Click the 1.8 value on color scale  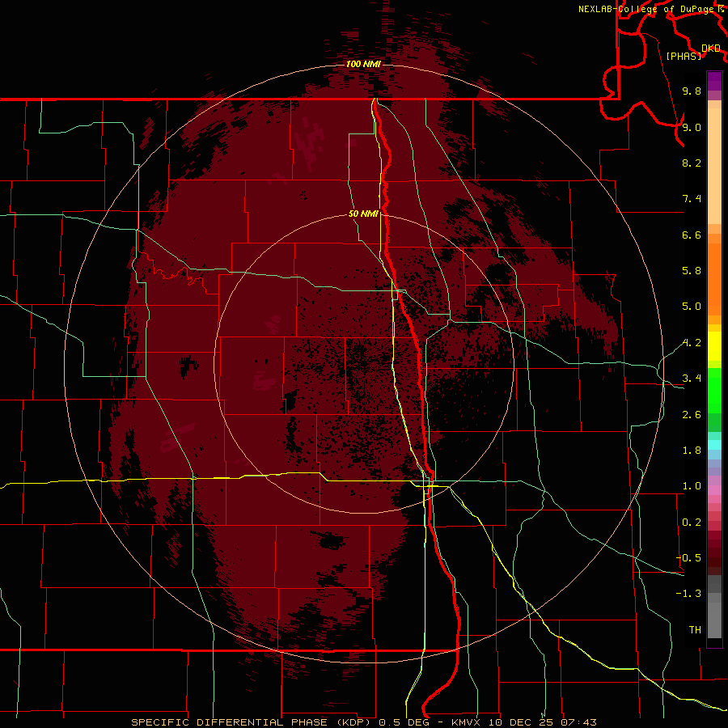click(x=692, y=451)
